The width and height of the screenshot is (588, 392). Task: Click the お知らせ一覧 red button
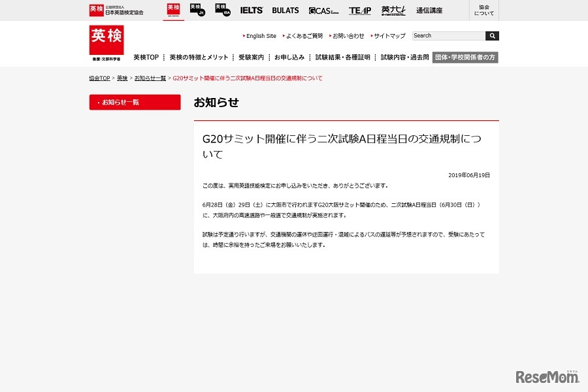[135, 102]
